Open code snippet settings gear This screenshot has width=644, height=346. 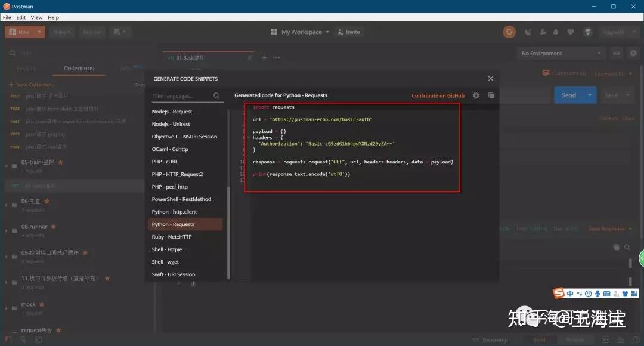pos(476,95)
